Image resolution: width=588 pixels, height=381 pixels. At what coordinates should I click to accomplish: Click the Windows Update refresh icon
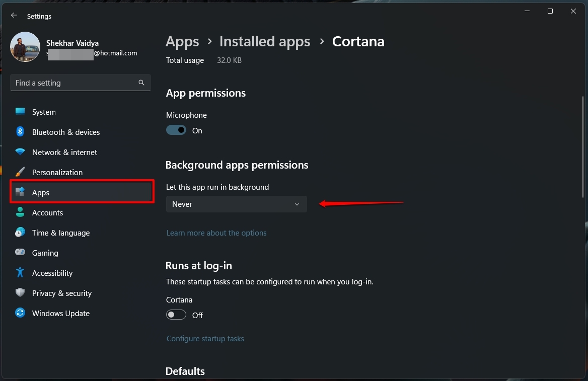click(20, 313)
